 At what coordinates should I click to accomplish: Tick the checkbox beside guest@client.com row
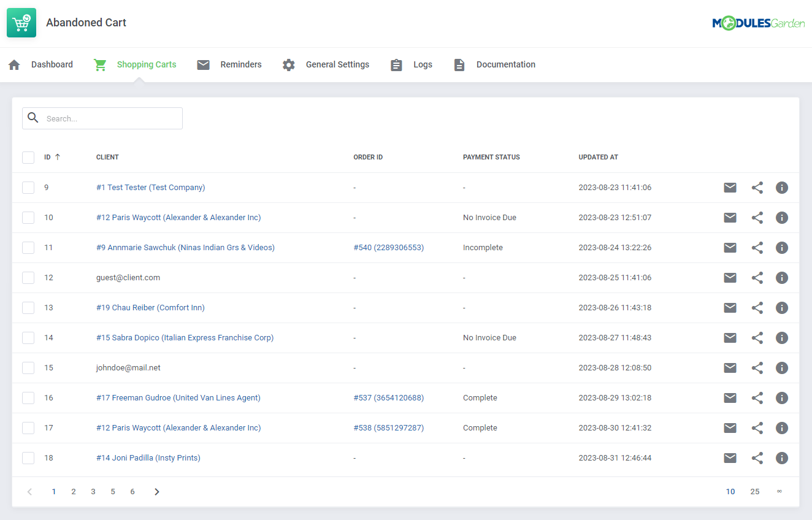coord(28,277)
